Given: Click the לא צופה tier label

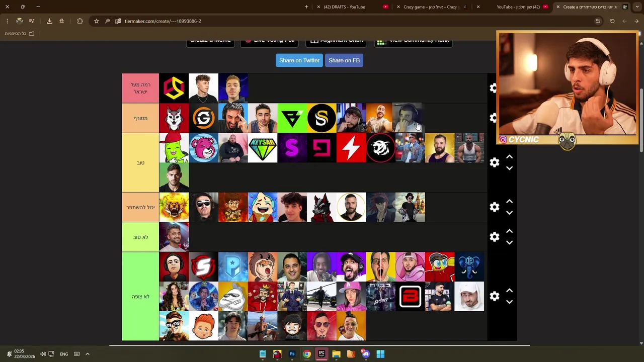Looking at the screenshot, I should pos(140,296).
